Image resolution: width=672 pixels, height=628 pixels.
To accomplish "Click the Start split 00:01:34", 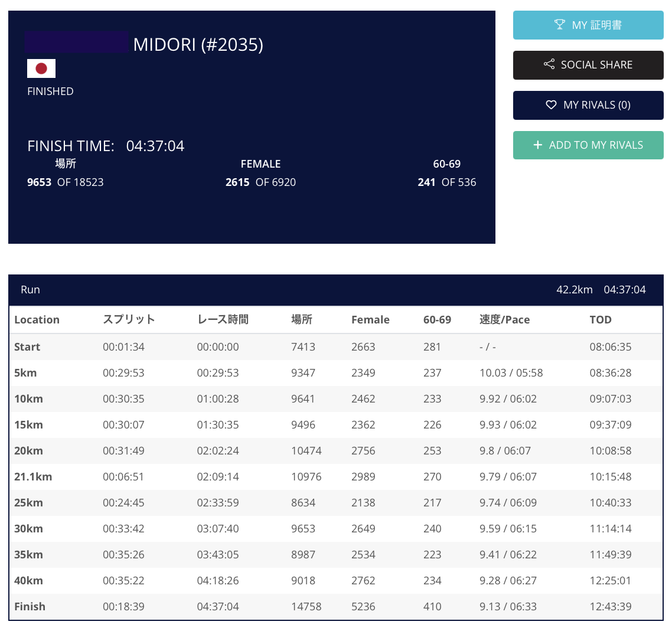I will (123, 347).
